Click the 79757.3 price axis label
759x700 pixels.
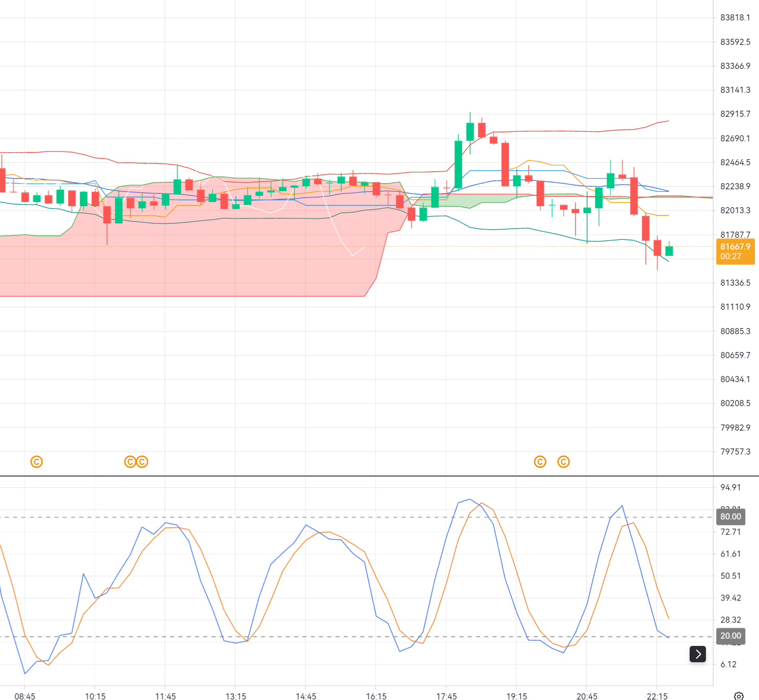(735, 452)
